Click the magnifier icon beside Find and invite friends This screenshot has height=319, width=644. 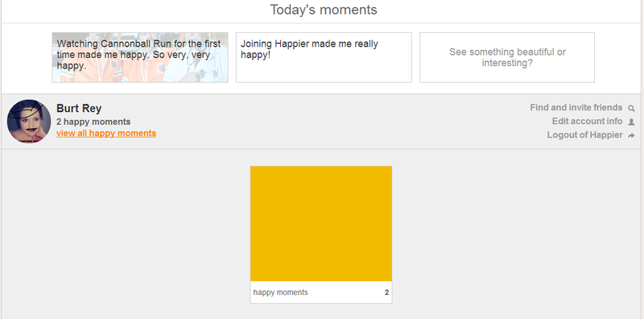(631, 109)
